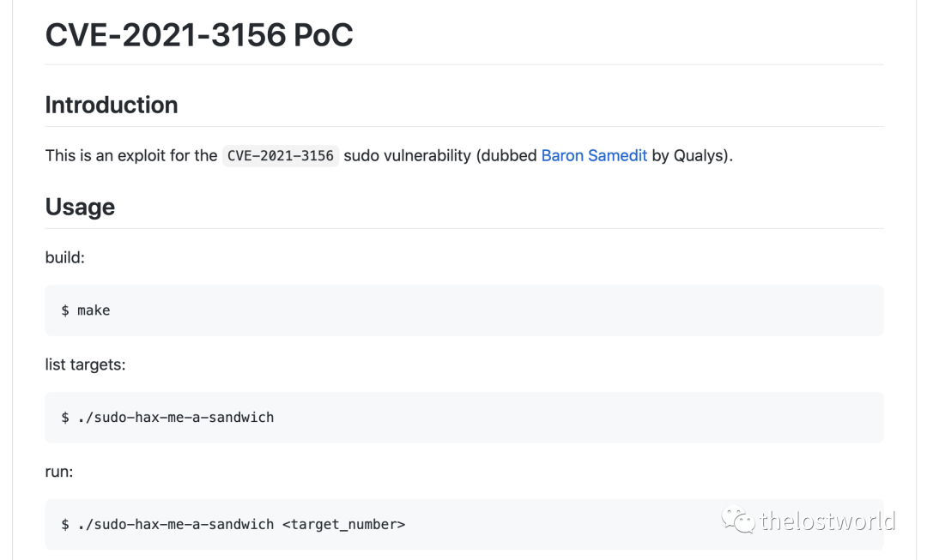Select the Introduction section heading
Viewport: 927px width, 560px height.
point(112,105)
